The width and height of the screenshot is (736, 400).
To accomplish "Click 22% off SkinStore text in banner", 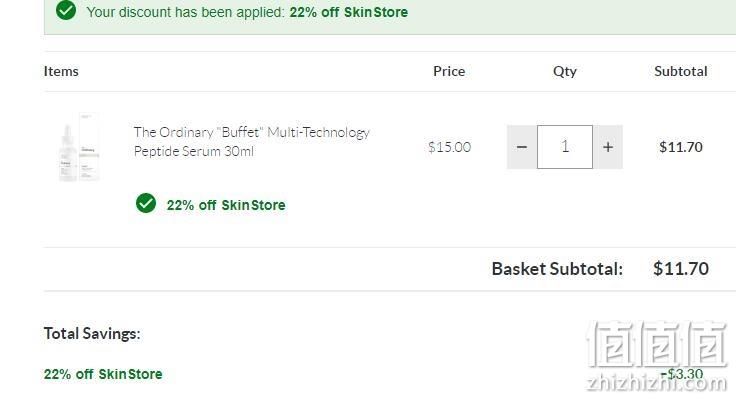I will tap(348, 12).
